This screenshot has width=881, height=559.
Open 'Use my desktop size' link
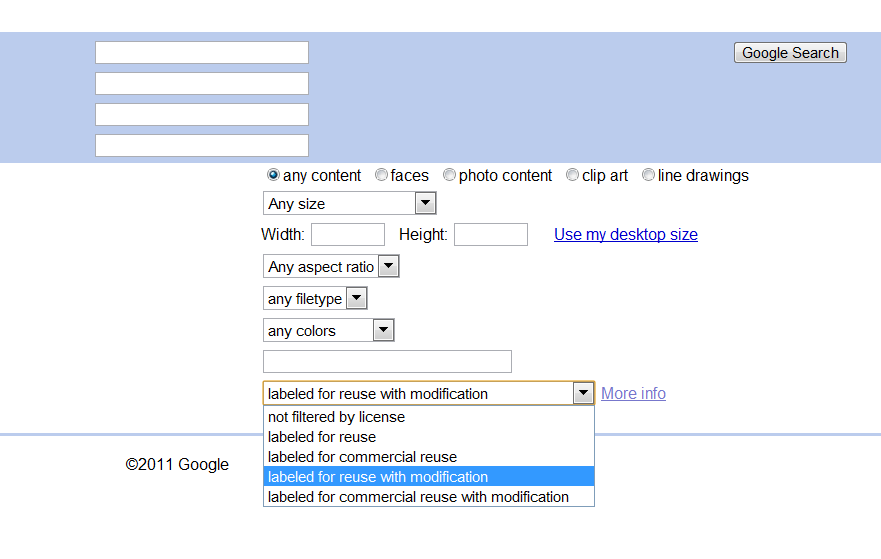(x=626, y=234)
